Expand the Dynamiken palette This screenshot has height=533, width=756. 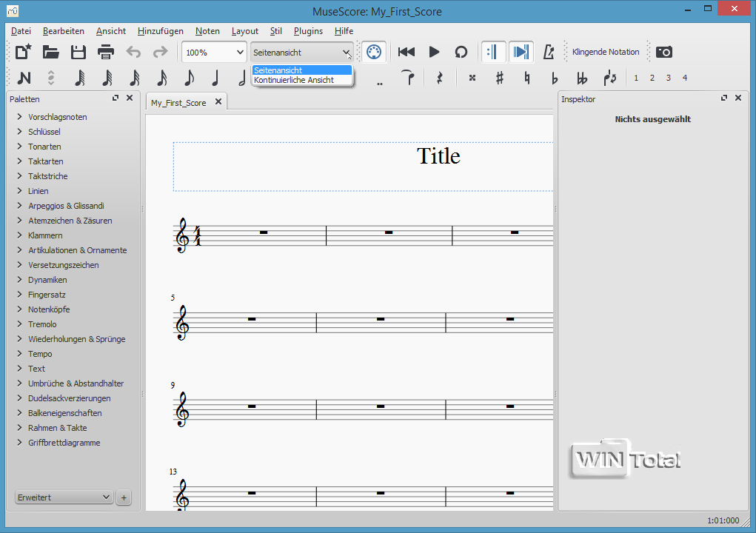(x=47, y=280)
